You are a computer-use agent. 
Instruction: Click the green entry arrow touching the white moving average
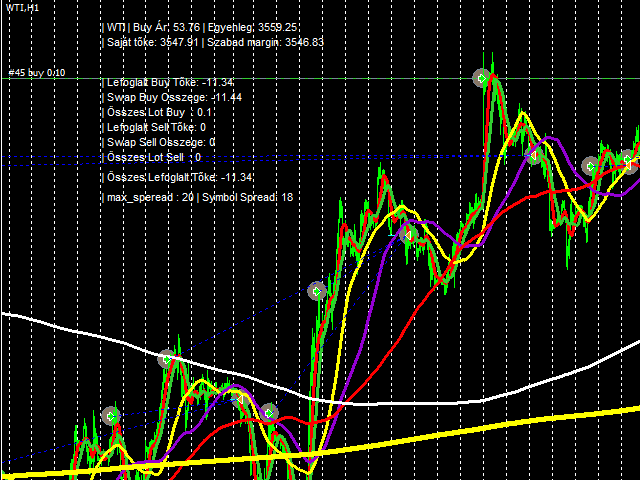click(x=167, y=359)
